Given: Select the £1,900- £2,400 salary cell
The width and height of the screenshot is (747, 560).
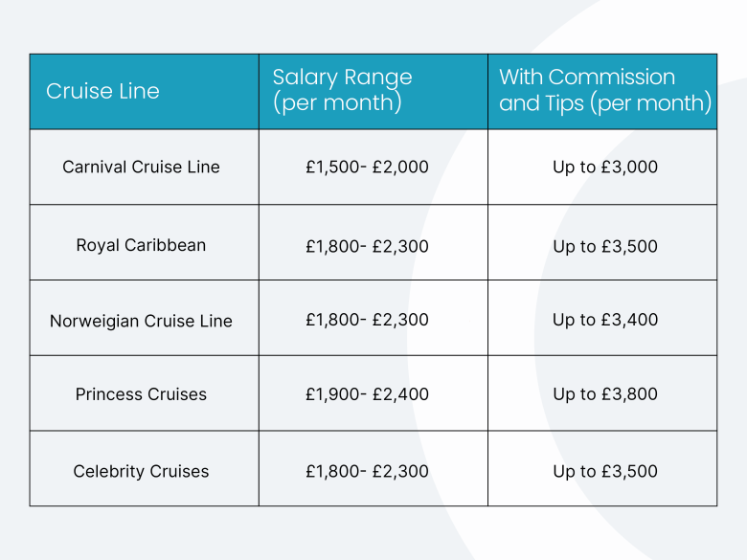Looking at the screenshot, I should click(x=373, y=393).
